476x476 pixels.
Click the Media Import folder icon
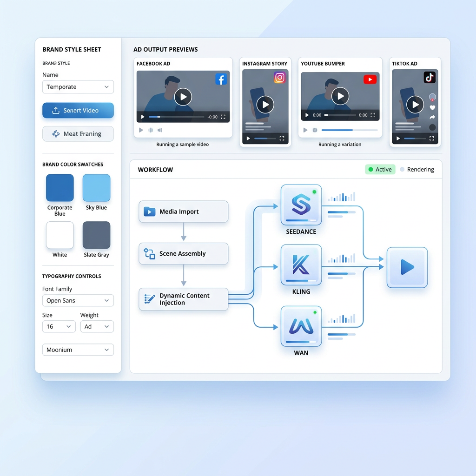[x=149, y=212]
